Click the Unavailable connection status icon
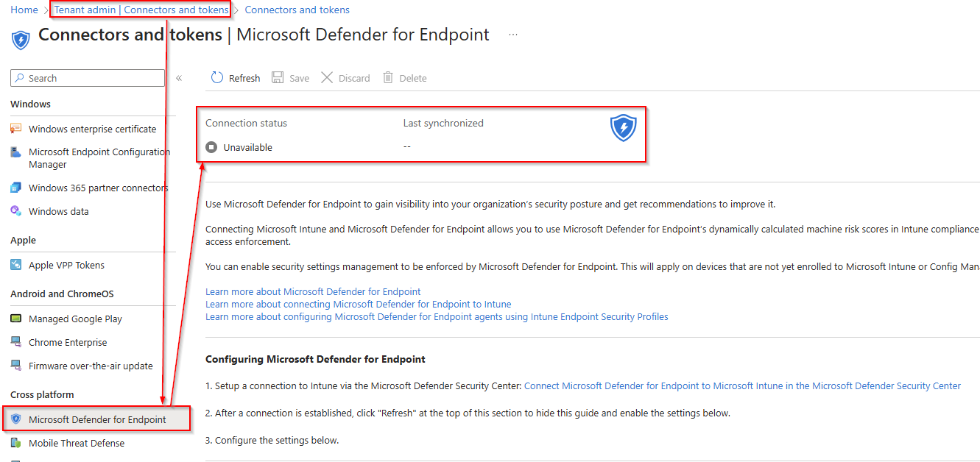 pyautogui.click(x=211, y=147)
